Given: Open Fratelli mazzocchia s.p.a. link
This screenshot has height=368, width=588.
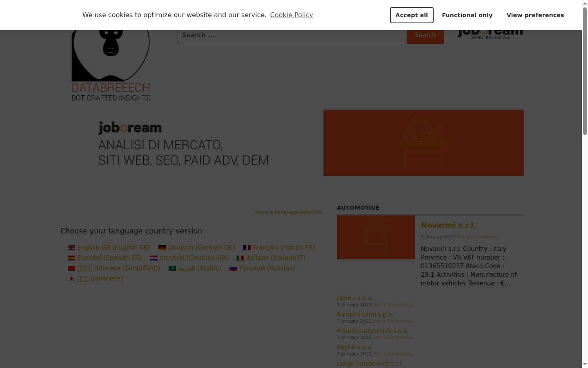Looking at the screenshot, I should pos(373,331).
